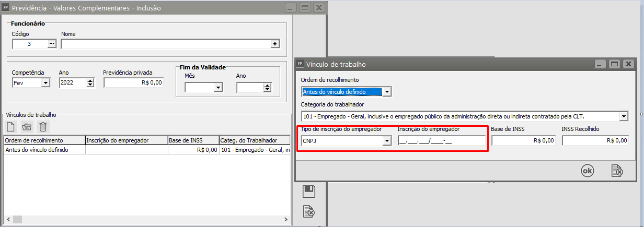Close the Previdência Valores Complementares window
This screenshot has height=227, width=644.
[x=319, y=8]
